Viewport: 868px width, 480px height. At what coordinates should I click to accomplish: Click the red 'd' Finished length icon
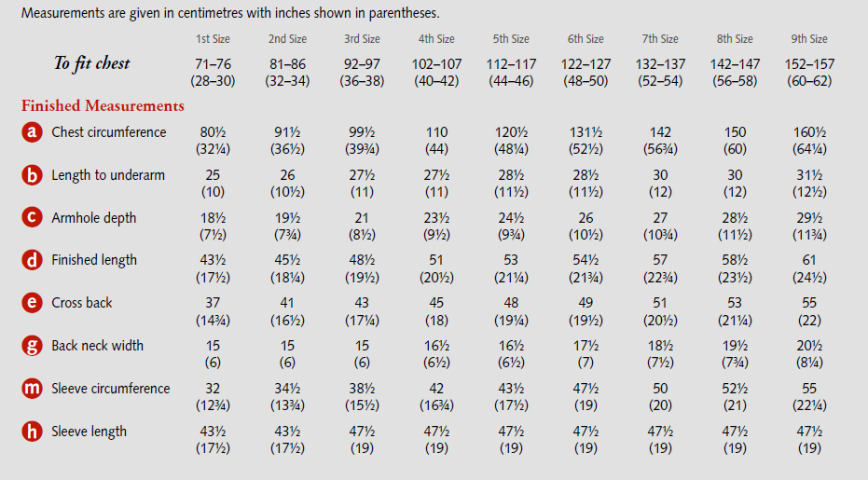click(x=33, y=260)
